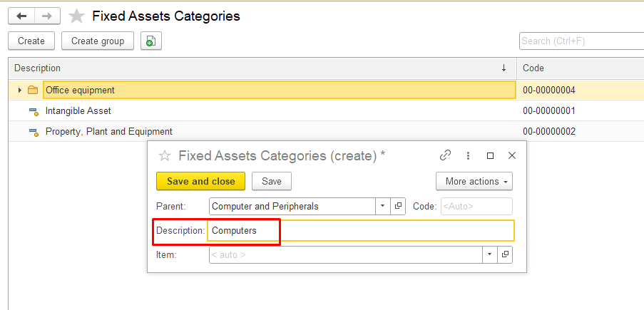This screenshot has width=644, height=310.
Task: Open the dialog's three-dot menu
Action: tap(468, 155)
